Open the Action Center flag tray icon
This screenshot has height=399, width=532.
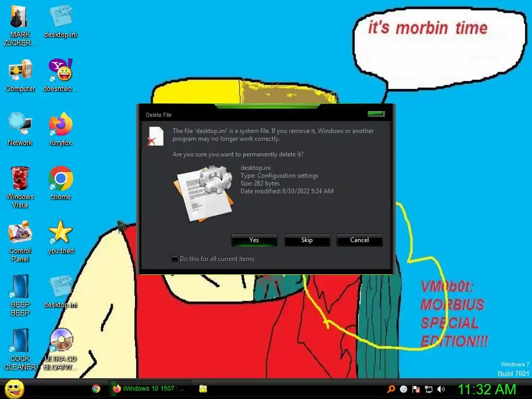click(x=416, y=389)
